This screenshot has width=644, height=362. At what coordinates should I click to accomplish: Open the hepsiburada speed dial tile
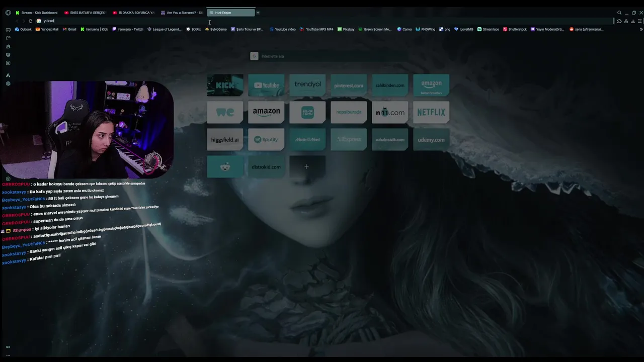click(349, 112)
